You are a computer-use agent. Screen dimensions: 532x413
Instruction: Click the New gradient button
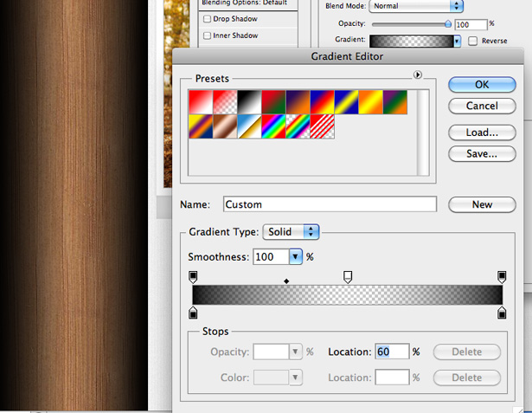pyautogui.click(x=482, y=204)
